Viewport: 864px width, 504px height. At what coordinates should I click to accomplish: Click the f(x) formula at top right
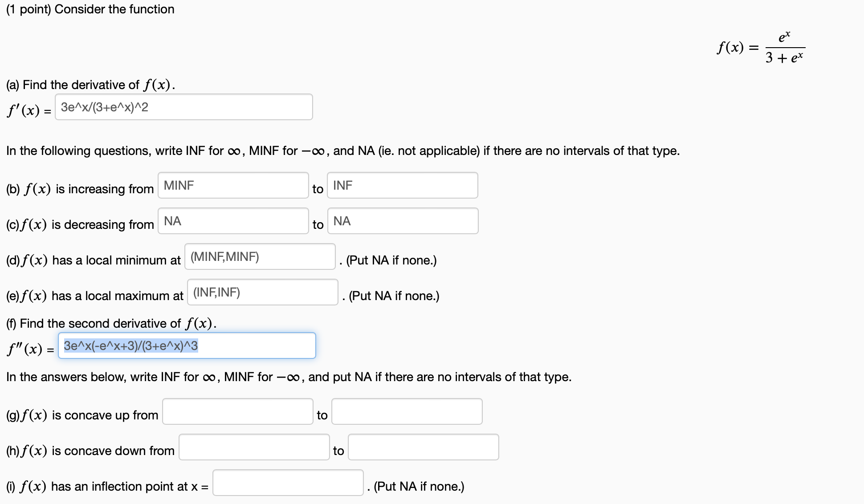coord(761,47)
